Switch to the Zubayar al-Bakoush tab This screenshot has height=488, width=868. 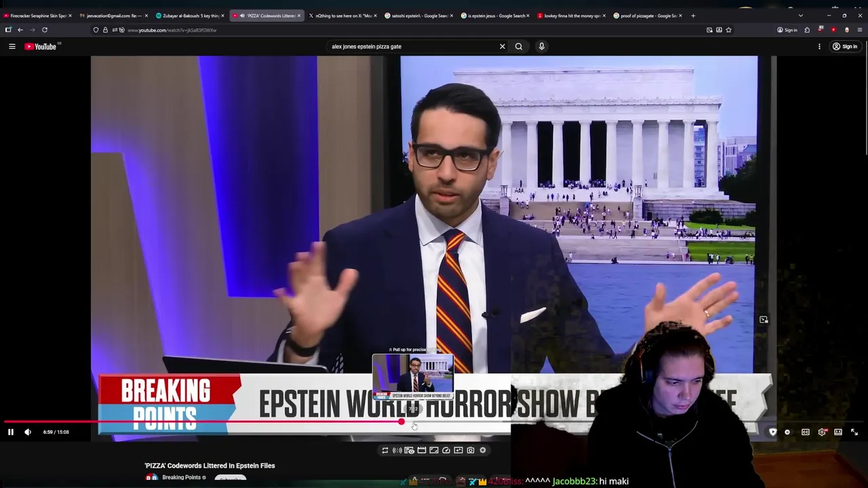[x=189, y=16]
